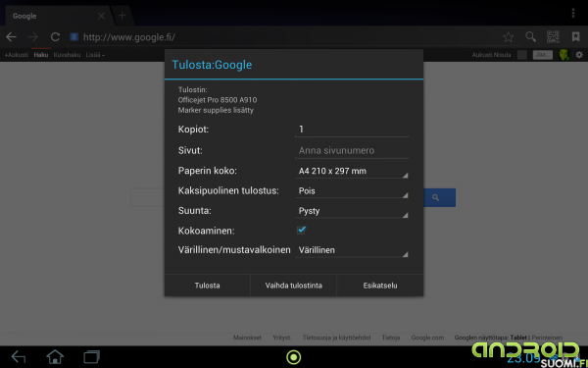The image size is (588, 368).
Task: Reload the page with the refresh icon
Action: point(55,37)
